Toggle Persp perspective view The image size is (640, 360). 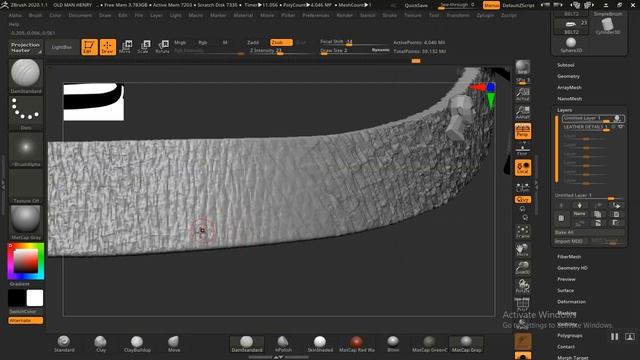point(523,131)
